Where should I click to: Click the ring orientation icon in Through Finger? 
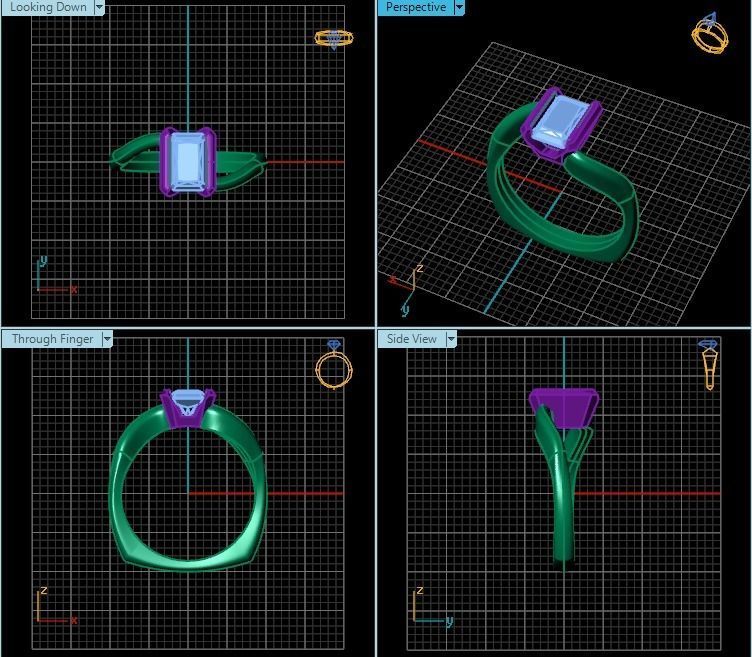tap(334, 364)
